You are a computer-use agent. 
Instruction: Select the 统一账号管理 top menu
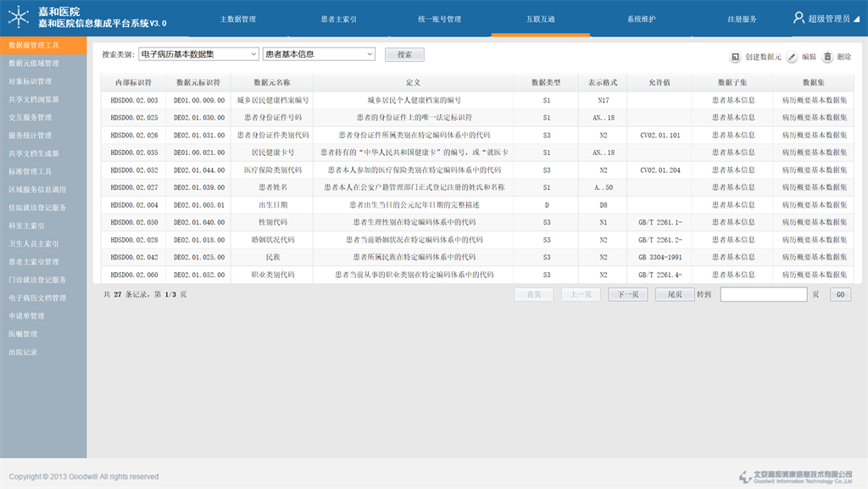[x=439, y=19]
